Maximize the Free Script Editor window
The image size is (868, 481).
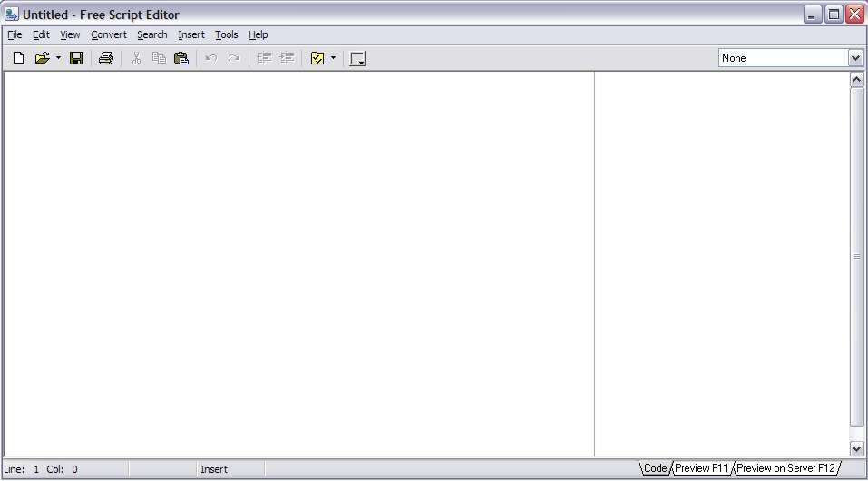[834, 15]
